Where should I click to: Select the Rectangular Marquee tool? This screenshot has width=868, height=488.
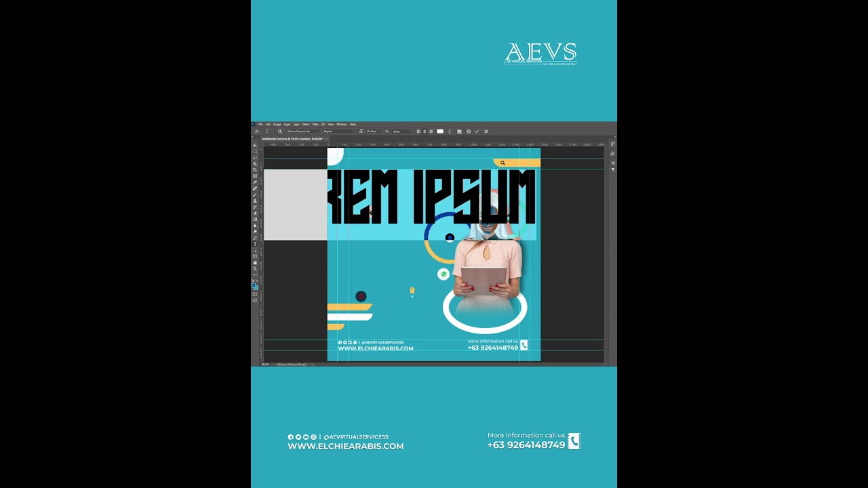tap(255, 151)
